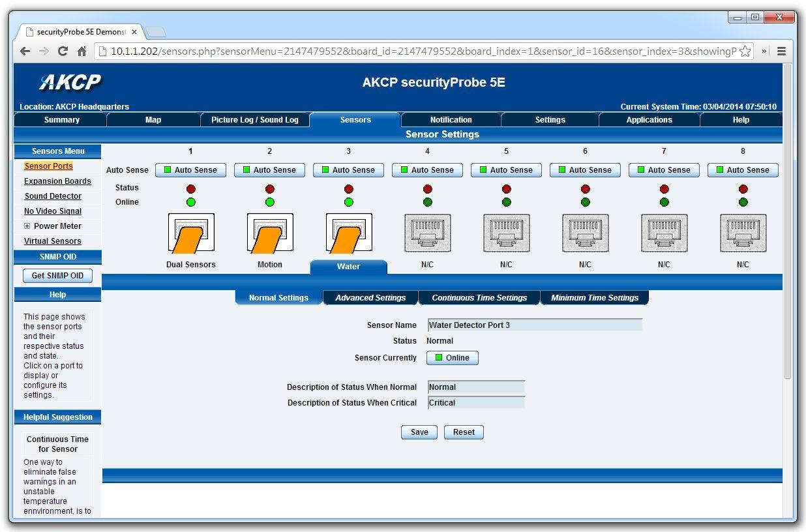Screen dimensions: 806x532
Task: Switch to the Advanced Settings tab
Action: [x=370, y=298]
